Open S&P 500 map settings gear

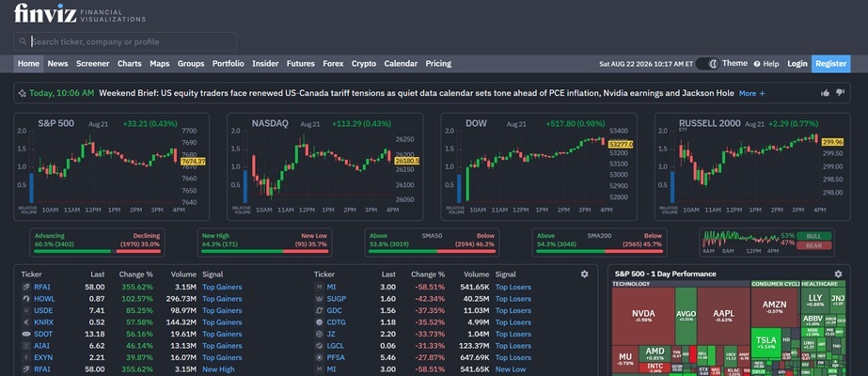[x=838, y=274]
